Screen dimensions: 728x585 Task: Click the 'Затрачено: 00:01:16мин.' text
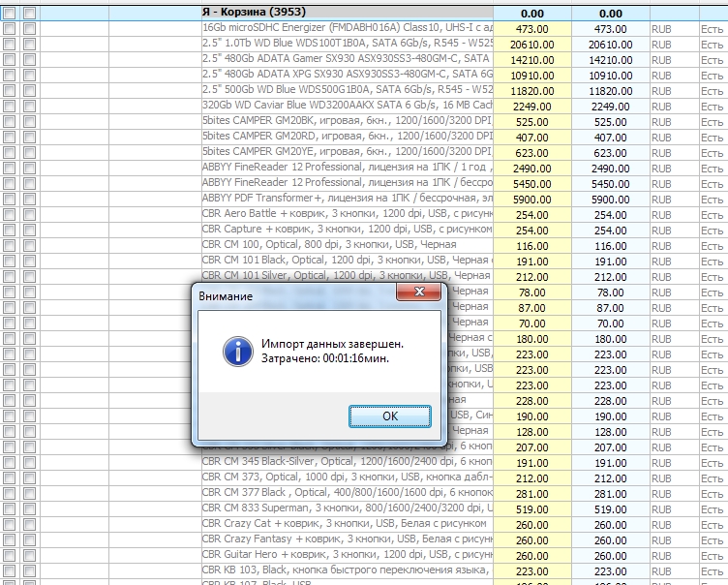pos(325,358)
